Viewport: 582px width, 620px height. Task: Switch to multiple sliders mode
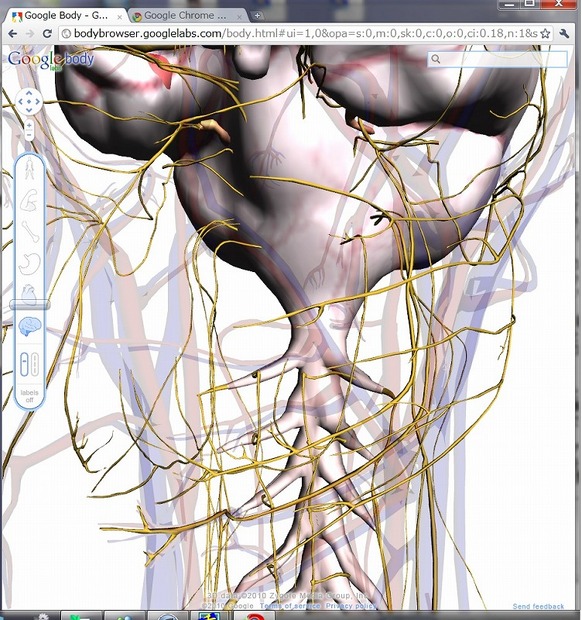pyautogui.click(x=35, y=364)
